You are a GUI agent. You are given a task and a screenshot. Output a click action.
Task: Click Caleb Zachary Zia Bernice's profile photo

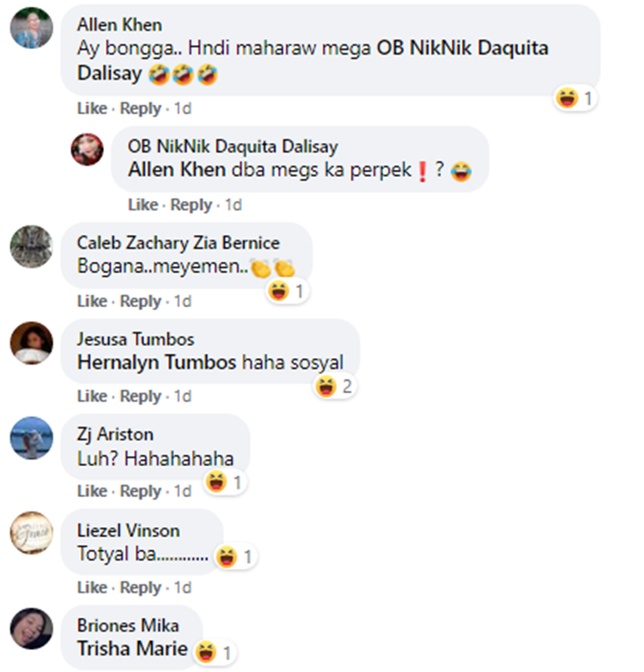pyautogui.click(x=32, y=246)
